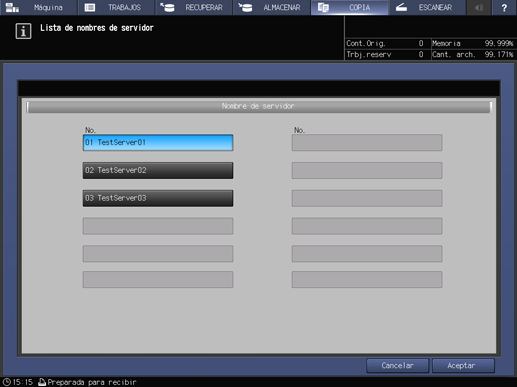
Task: Open the RECUPERAR tab
Action: point(194,7)
